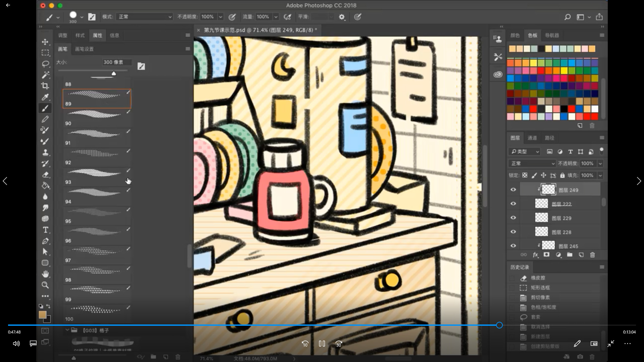The width and height of the screenshot is (644, 362).
Task: Select the Hand tool
Action: tap(45, 274)
